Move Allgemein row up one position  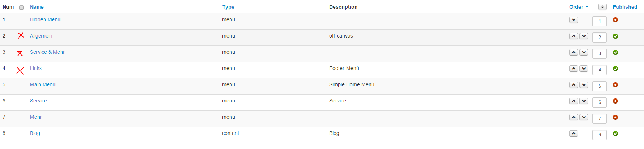tap(574, 36)
